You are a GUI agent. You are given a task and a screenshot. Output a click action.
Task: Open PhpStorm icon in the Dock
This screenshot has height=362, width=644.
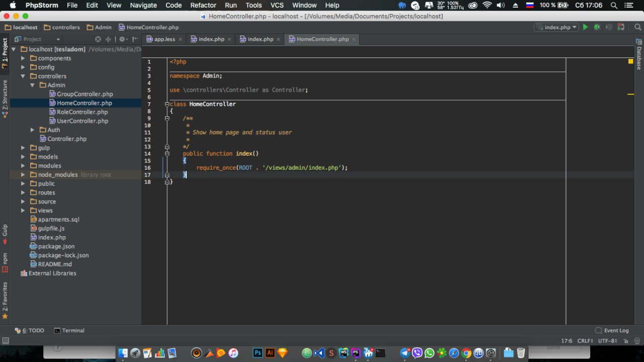point(356,353)
